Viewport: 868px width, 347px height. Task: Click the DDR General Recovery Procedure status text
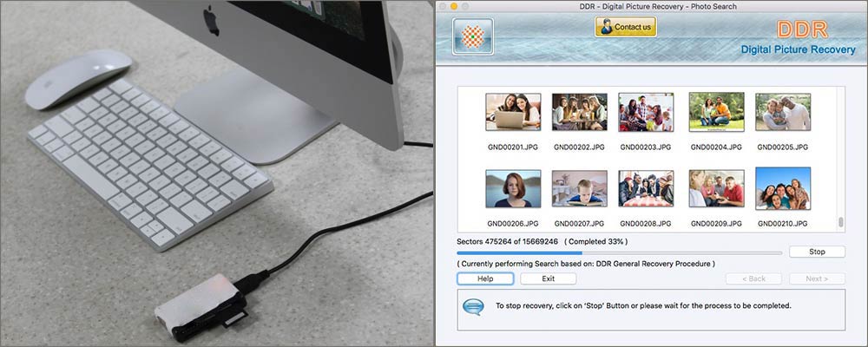coord(586,264)
